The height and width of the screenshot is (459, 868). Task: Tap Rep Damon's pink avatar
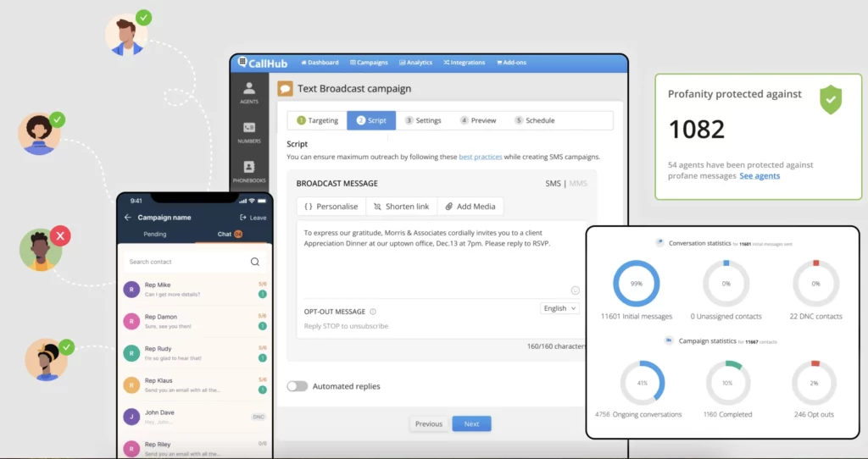tap(131, 321)
